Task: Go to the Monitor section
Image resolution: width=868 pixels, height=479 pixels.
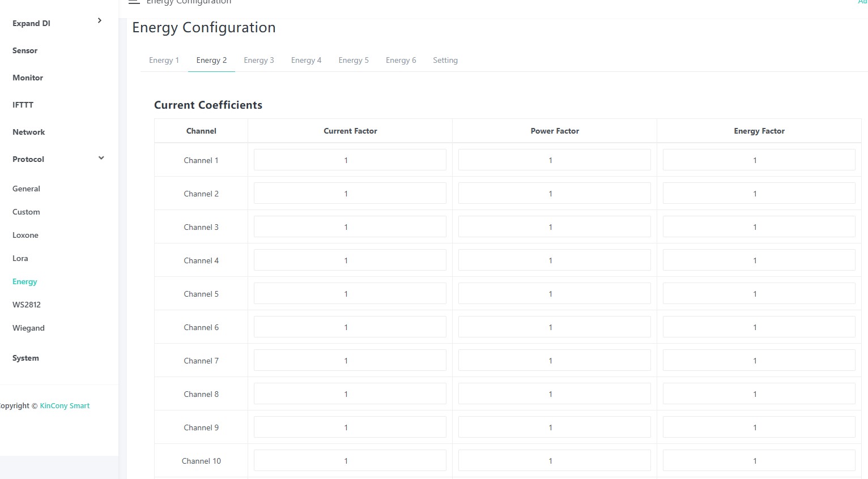Action: pos(28,78)
